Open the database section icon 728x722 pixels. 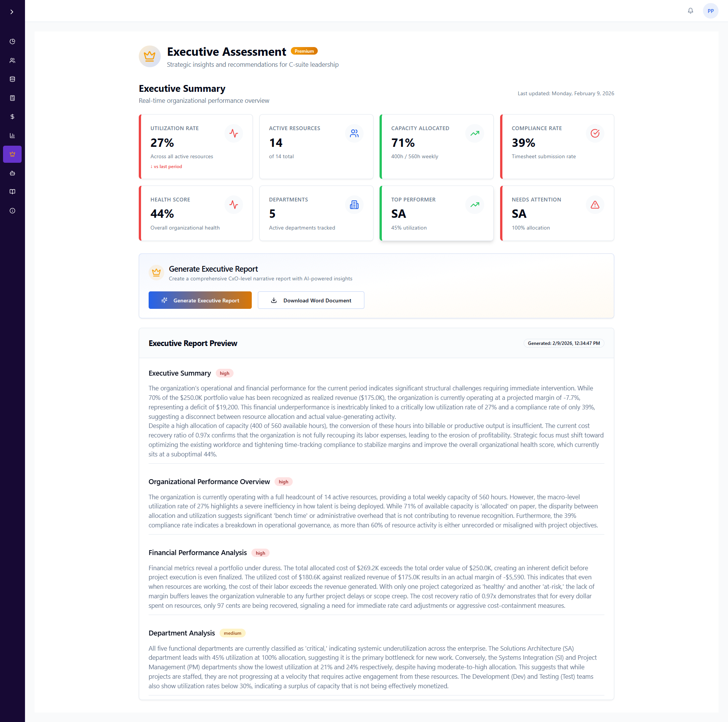[12, 79]
